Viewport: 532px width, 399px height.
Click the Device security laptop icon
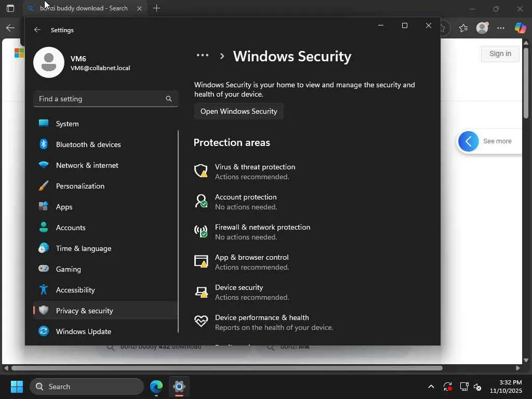[x=201, y=292]
